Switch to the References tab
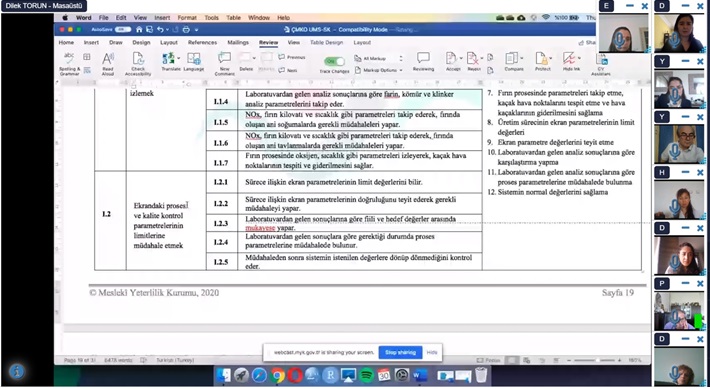The image size is (710, 389). 202,43
